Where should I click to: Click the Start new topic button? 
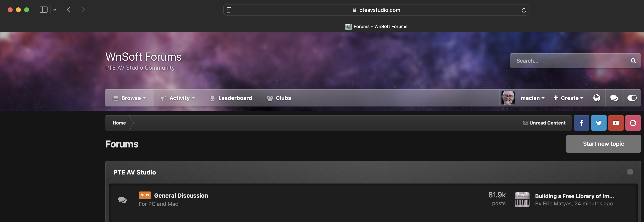pos(603,144)
